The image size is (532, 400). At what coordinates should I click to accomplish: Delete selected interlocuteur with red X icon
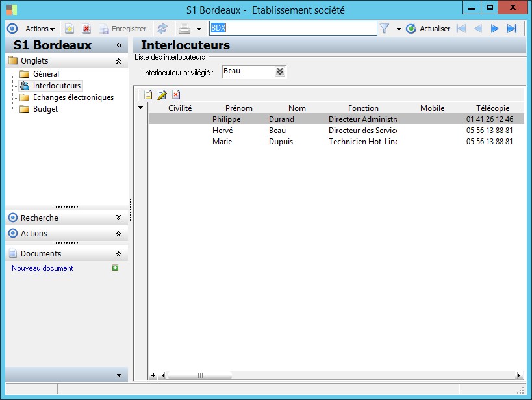point(176,95)
